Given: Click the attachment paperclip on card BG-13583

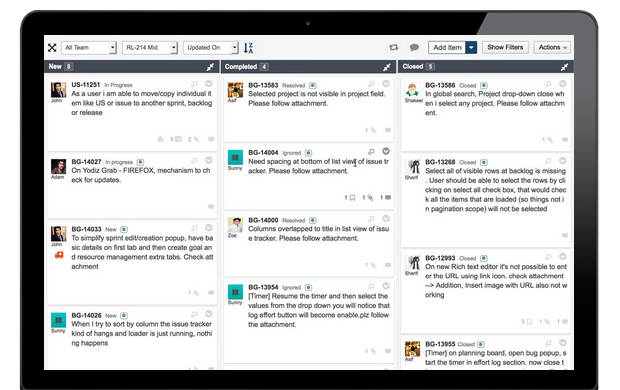Looking at the screenshot, I should [x=372, y=130].
